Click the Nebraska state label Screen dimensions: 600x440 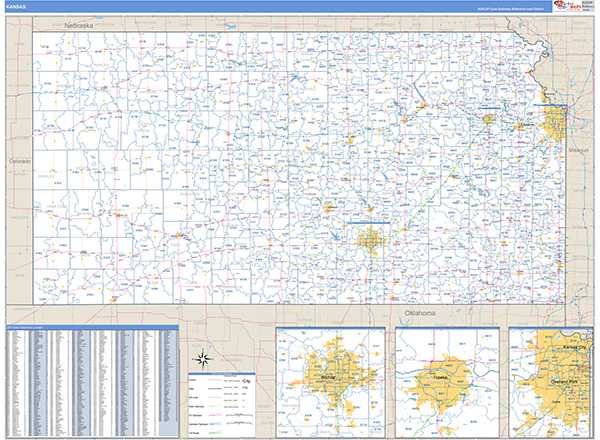click(x=78, y=26)
